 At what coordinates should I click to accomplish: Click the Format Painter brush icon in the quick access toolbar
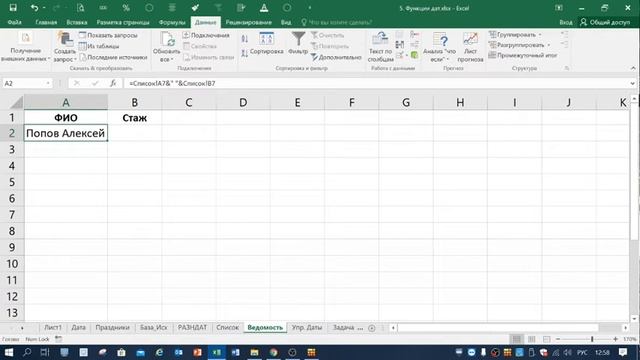(195, 8)
